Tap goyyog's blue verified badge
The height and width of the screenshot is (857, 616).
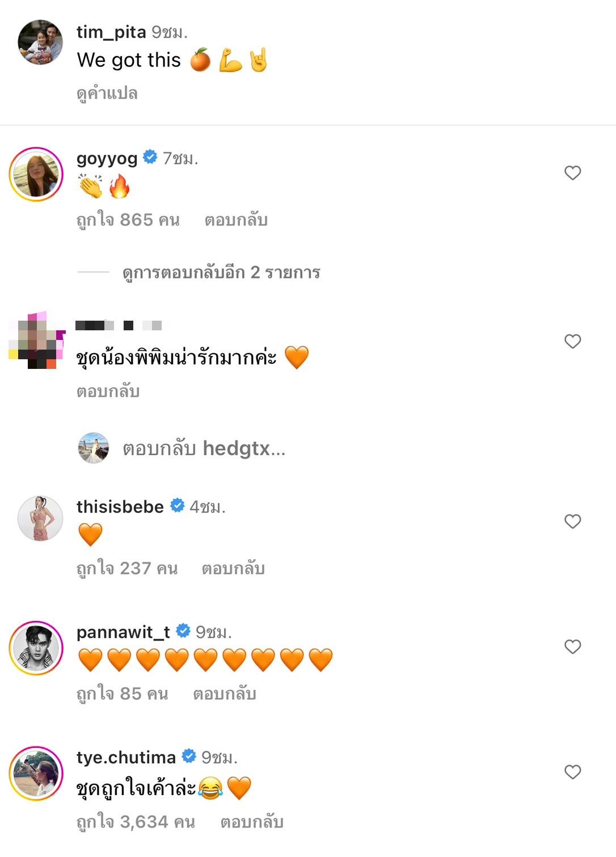point(150,157)
